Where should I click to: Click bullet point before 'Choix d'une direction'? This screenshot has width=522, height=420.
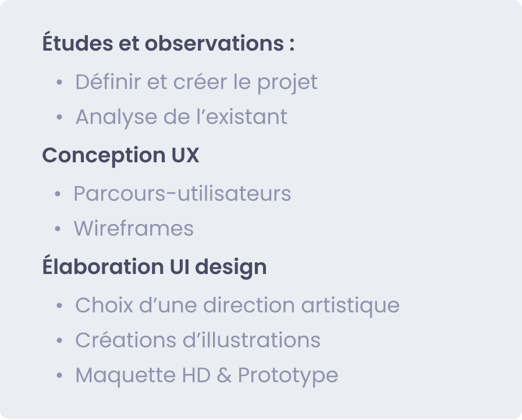59,305
